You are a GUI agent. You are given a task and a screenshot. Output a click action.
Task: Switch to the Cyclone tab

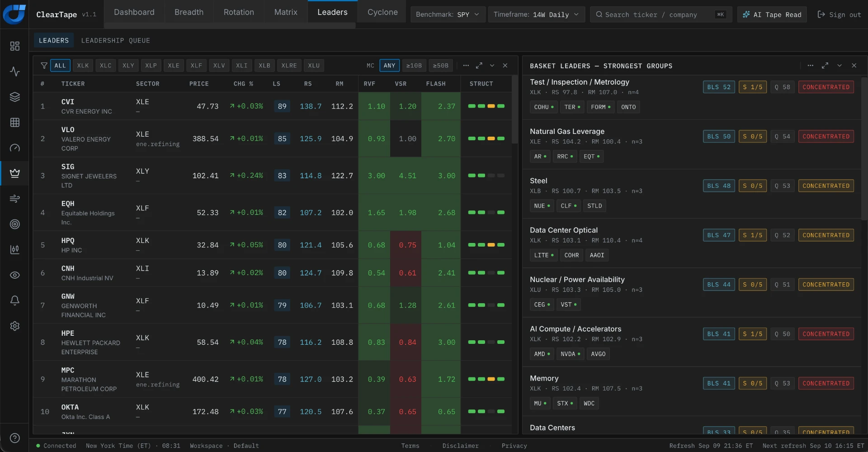[382, 12]
